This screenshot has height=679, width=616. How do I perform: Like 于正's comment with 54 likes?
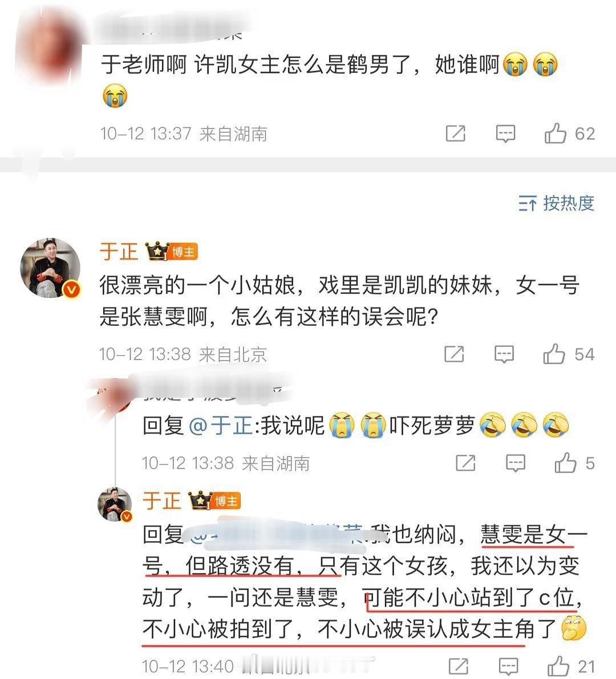[x=554, y=354]
